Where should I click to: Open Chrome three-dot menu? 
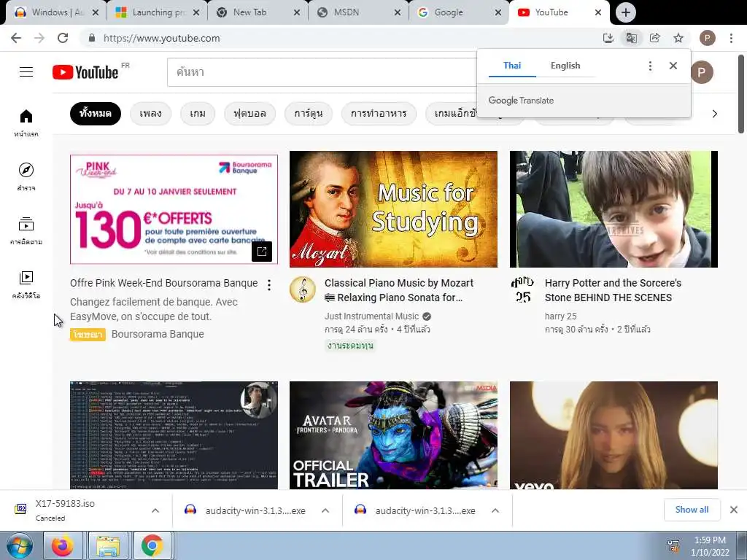(x=731, y=38)
